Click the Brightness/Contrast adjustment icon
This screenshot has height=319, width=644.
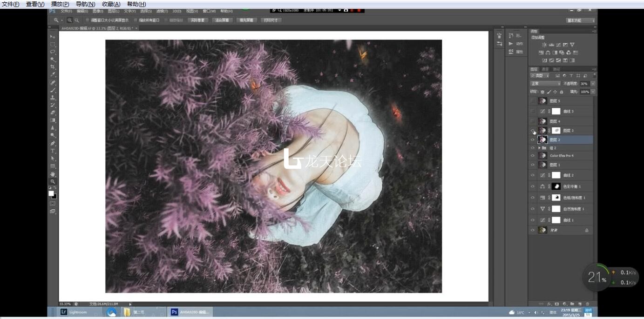(x=544, y=45)
